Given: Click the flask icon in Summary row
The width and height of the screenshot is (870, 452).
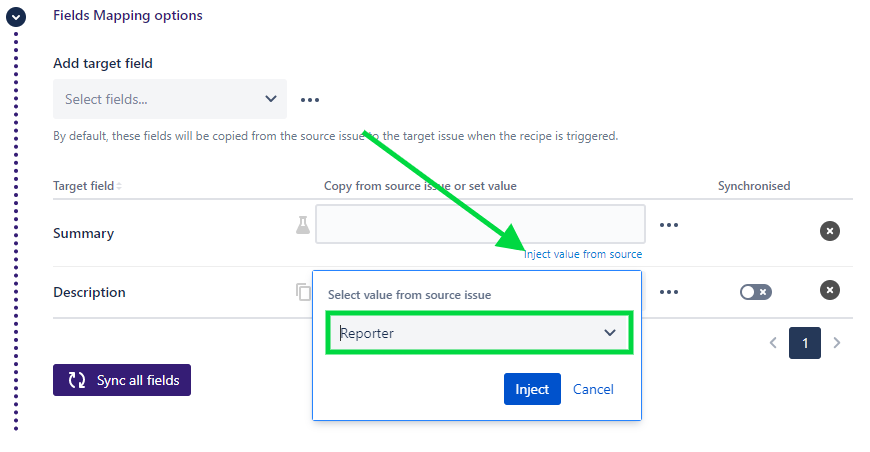Looking at the screenshot, I should 303,226.
